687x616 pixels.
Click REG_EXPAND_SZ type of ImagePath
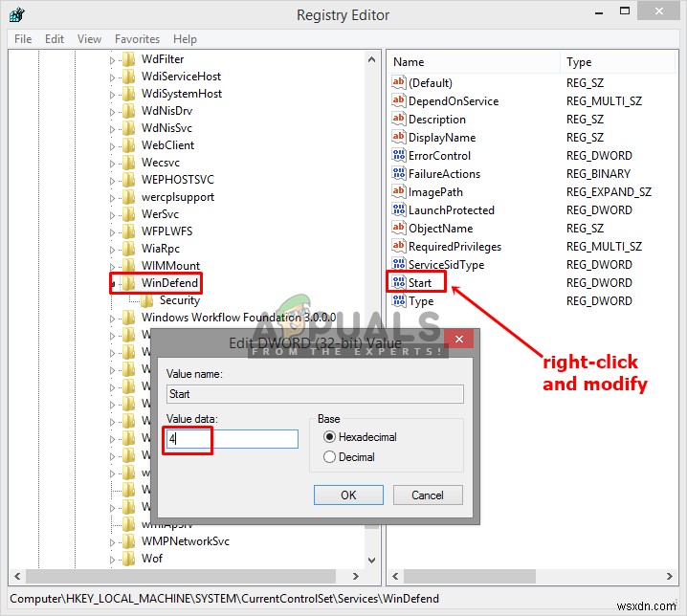tap(609, 192)
